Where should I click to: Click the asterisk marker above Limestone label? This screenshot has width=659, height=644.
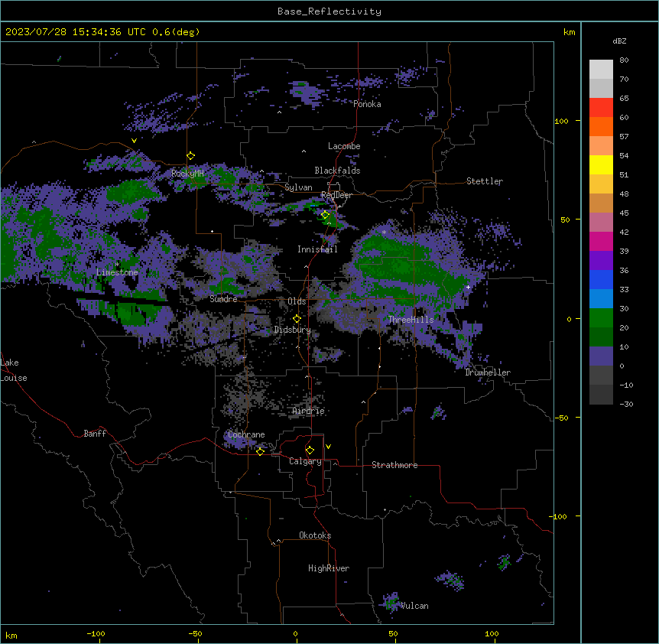coord(117,265)
